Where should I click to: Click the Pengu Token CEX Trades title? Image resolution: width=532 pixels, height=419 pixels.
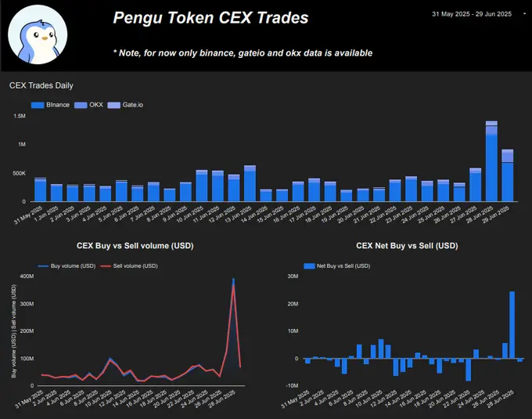[210, 17]
